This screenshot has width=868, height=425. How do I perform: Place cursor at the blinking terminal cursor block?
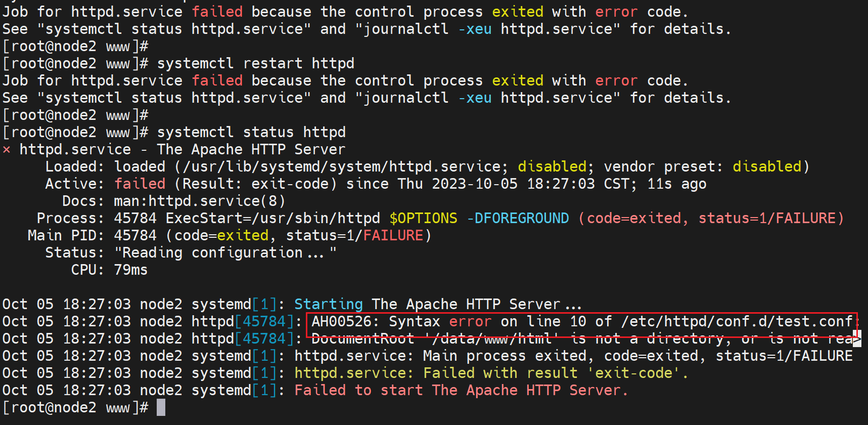point(161,407)
